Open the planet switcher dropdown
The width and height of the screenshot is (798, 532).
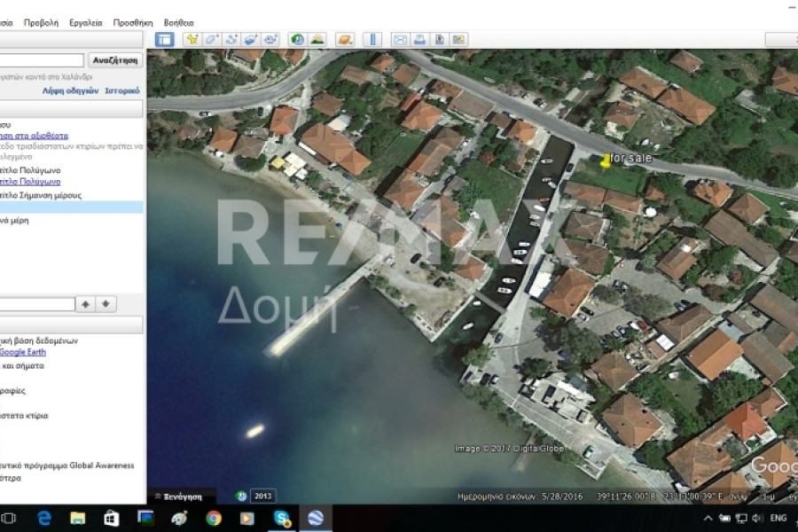(344, 39)
